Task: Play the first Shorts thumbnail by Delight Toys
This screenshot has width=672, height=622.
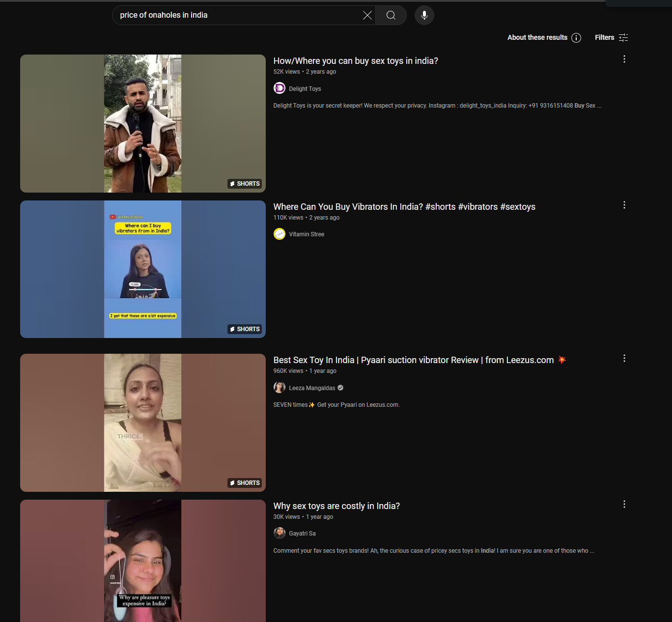Action: click(x=142, y=123)
